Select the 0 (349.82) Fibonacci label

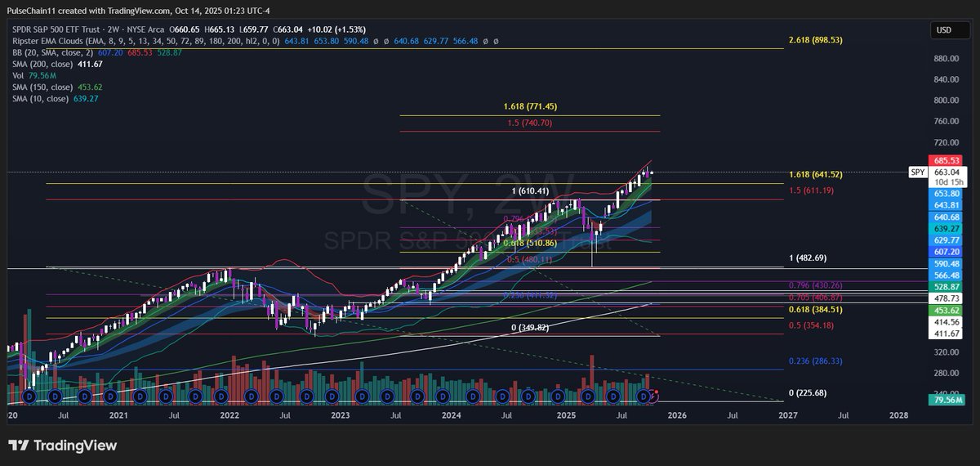coord(530,328)
